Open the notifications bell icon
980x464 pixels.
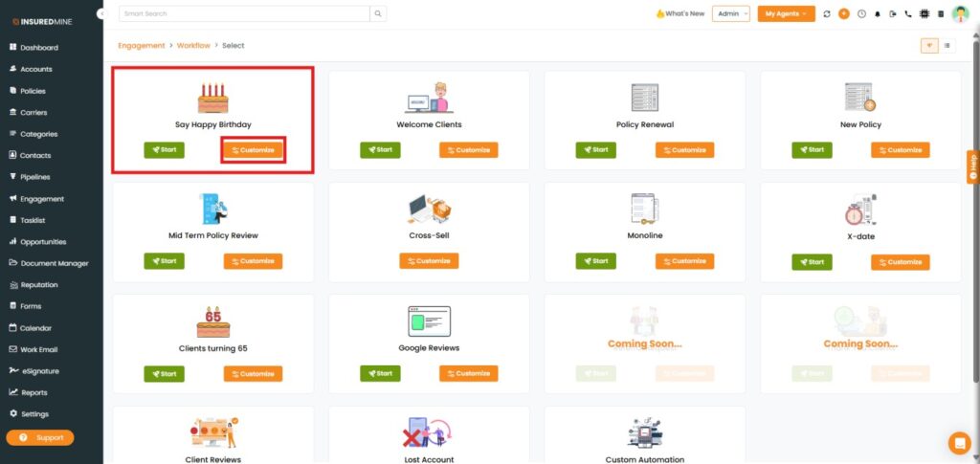tap(877, 14)
